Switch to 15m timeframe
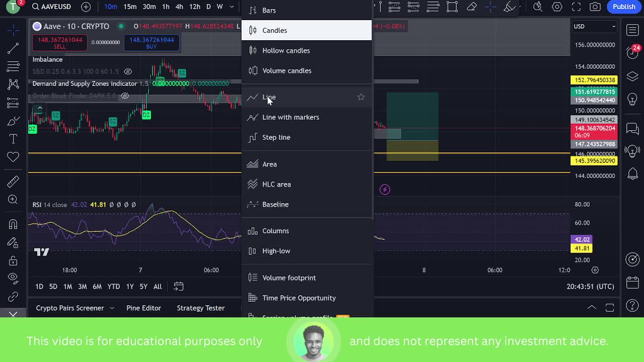Viewport: 644px width, 362px height. coord(130,7)
